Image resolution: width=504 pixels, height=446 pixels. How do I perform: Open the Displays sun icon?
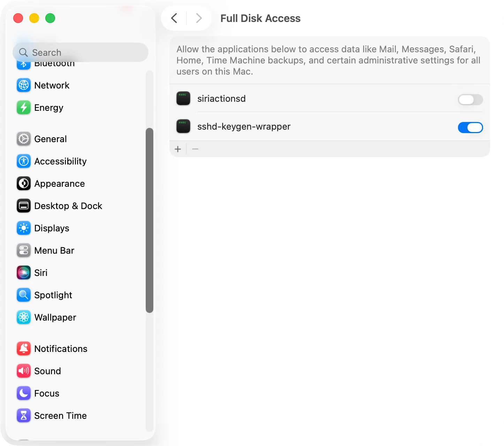[24, 228]
